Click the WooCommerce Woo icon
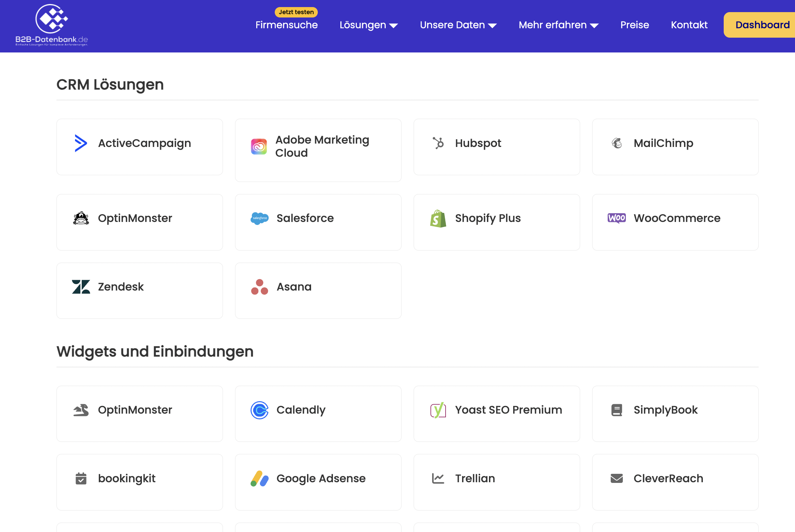795x532 pixels. (x=616, y=218)
